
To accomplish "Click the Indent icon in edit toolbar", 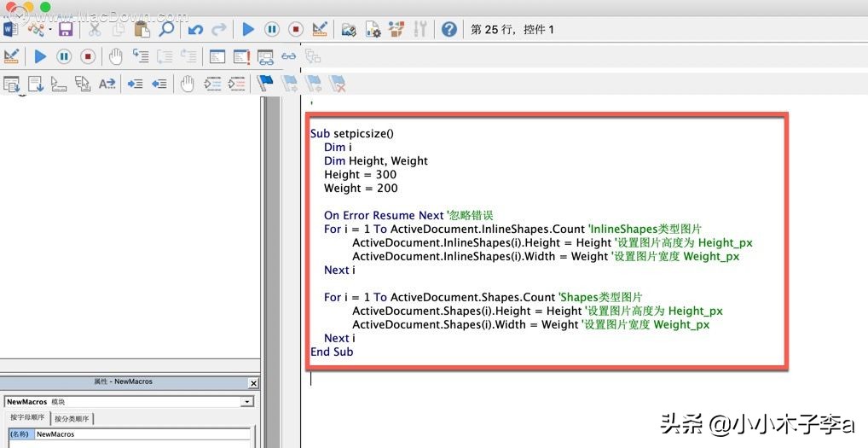I will [x=135, y=84].
